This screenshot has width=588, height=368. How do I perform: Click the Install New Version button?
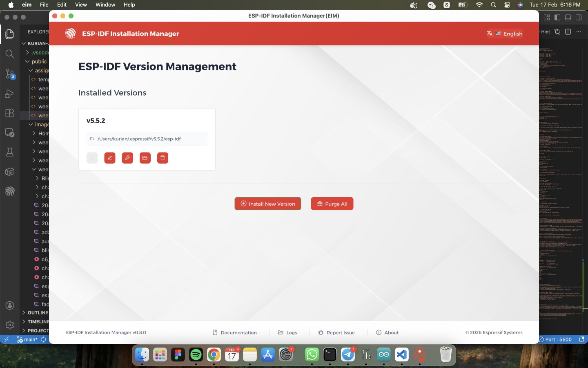click(x=268, y=204)
